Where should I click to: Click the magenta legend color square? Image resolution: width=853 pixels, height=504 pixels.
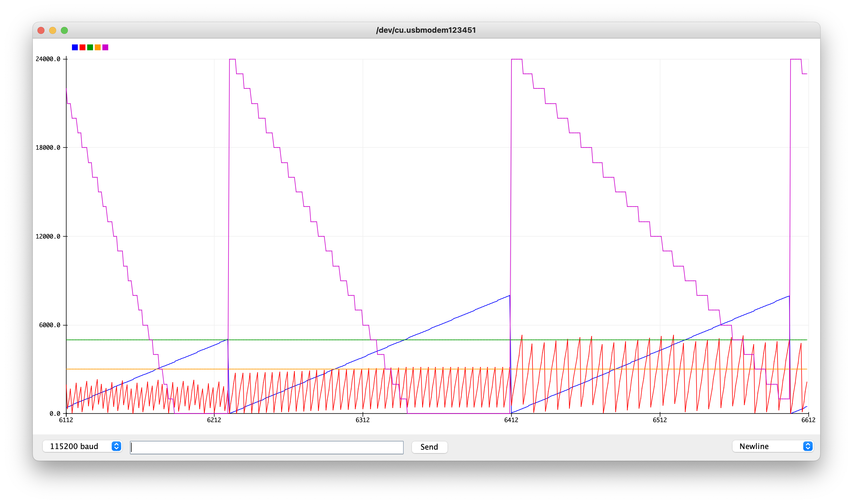click(105, 47)
